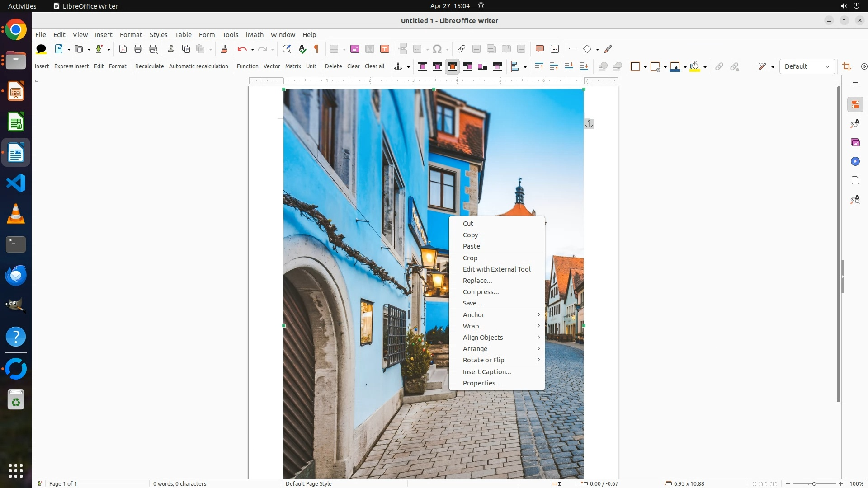Click the Export as PDF icon
868x488 pixels.
[x=123, y=49]
